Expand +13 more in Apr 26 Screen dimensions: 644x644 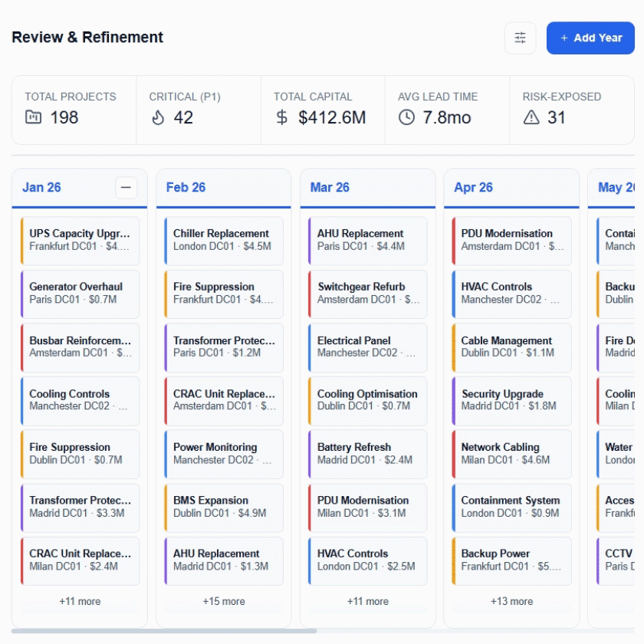511,601
